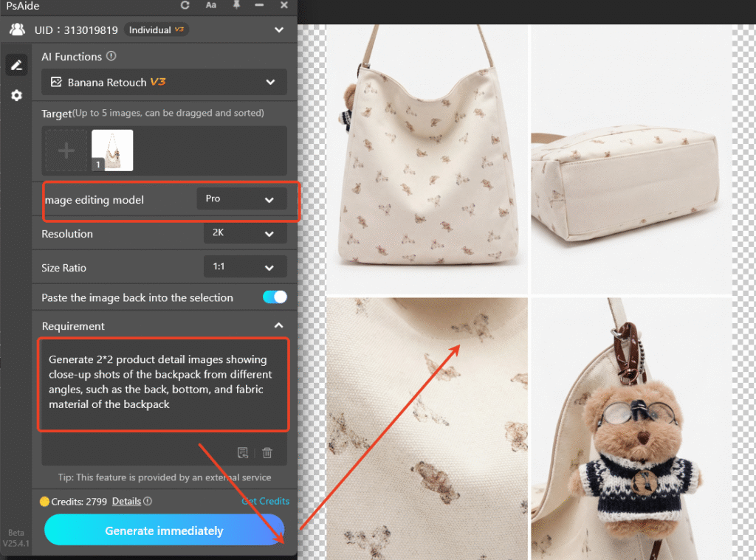Click the coin icon beside Credits count

coord(47,501)
